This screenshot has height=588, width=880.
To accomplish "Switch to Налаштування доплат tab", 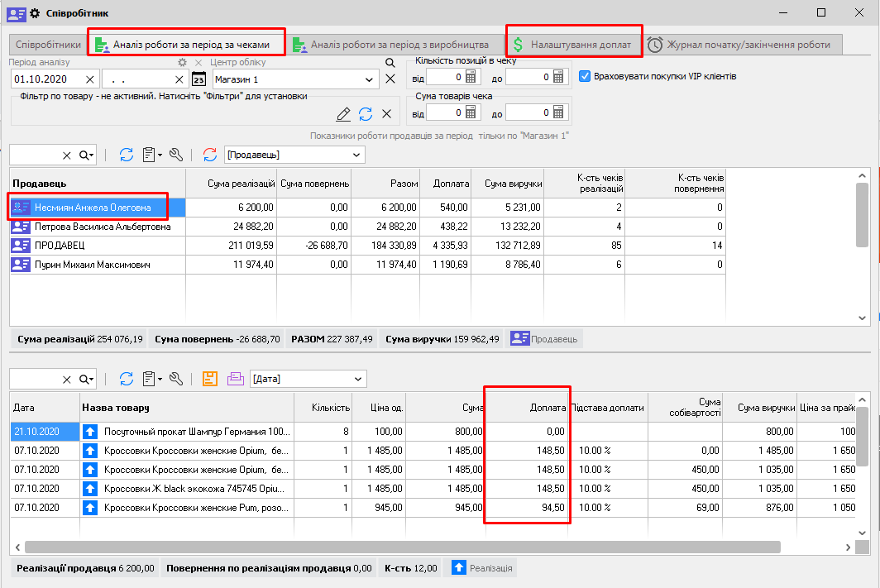I will tap(573, 45).
